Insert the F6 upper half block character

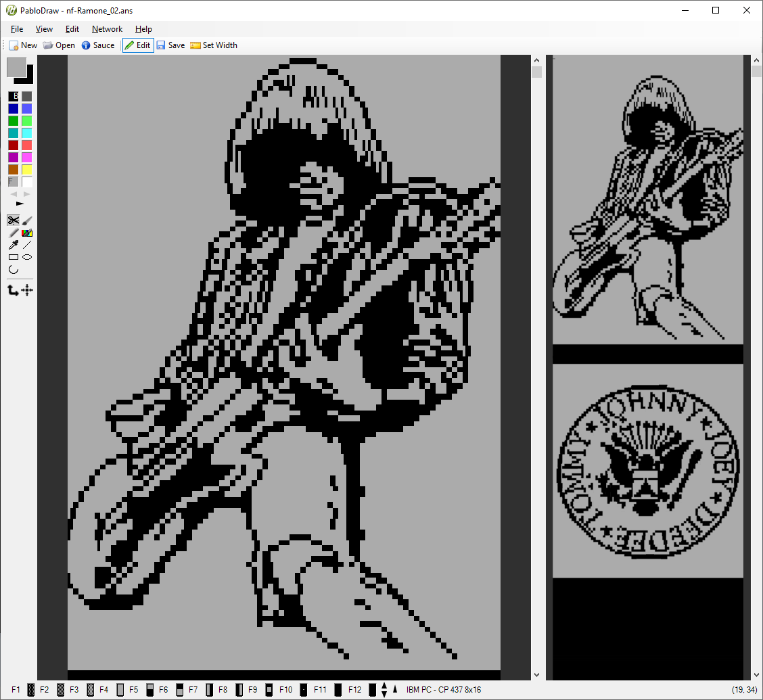click(179, 689)
